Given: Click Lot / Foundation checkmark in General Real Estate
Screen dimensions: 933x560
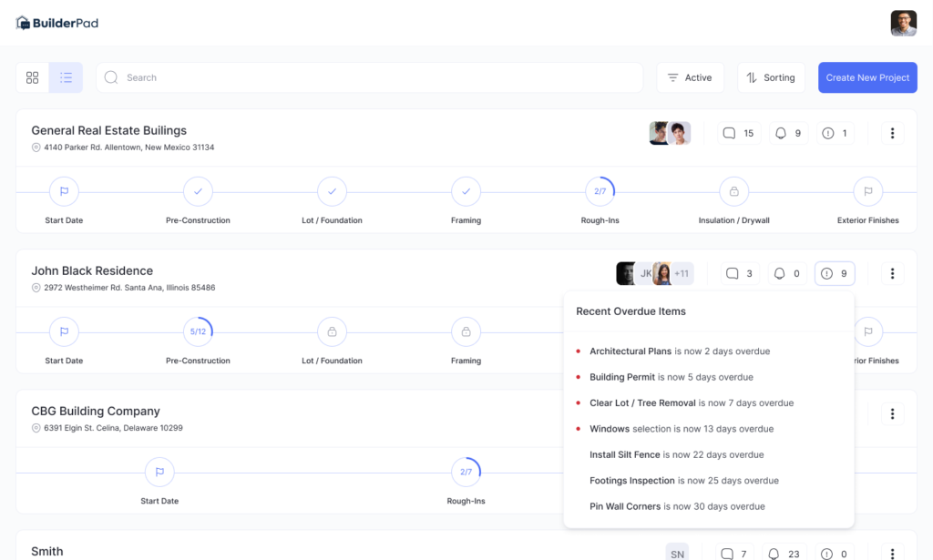Looking at the screenshot, I should tap(332, 191).
